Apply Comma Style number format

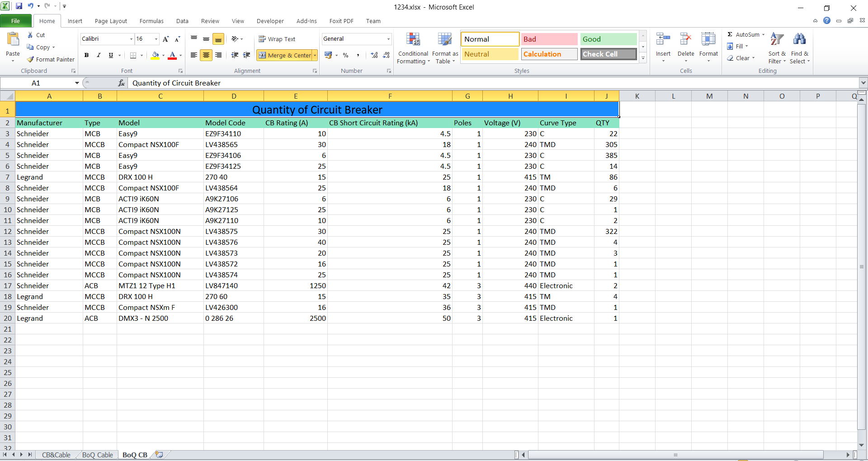click(358, 55)
